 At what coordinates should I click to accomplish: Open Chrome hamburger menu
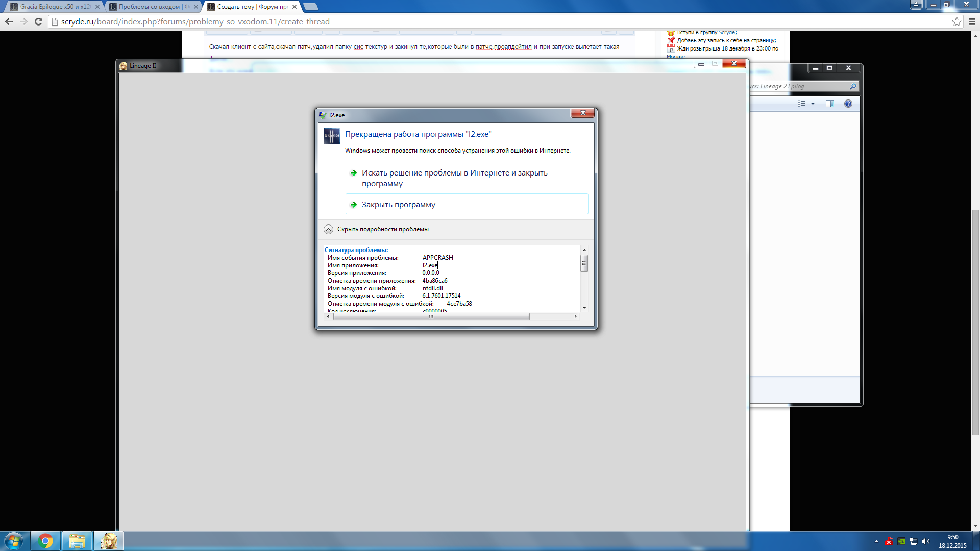tap(972, 21)
